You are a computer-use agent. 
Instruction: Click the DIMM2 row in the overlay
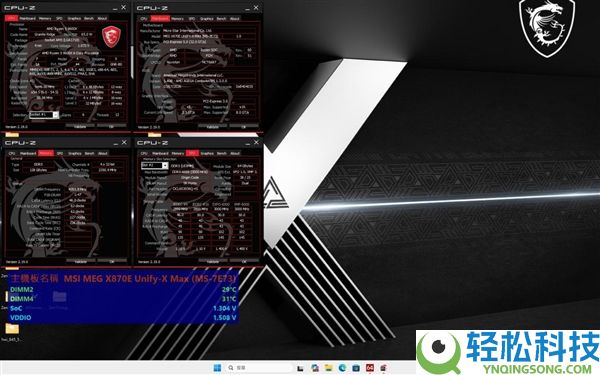coord(123,289)
